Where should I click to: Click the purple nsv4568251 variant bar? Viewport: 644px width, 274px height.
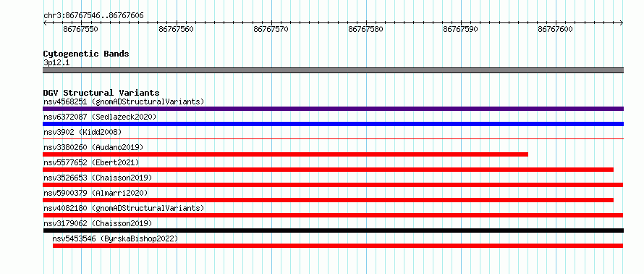[333, 109]
